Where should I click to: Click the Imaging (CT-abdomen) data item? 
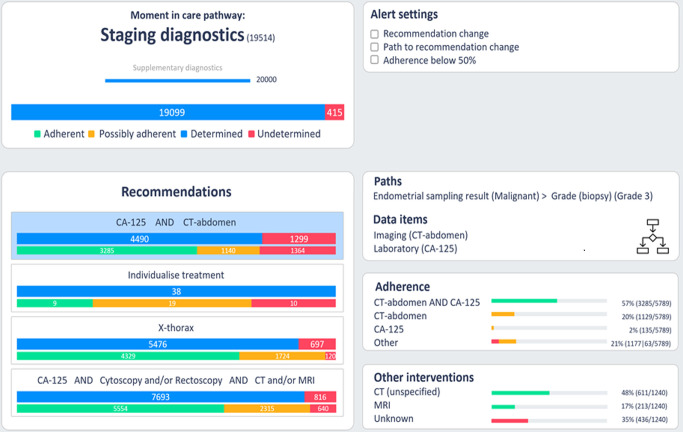[420, 235]
